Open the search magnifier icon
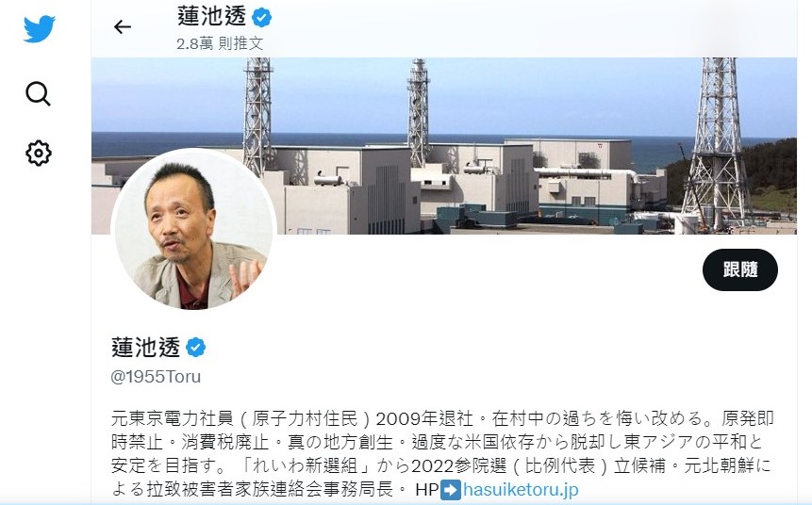Image resolution: width=812 pixels, height=505 pixels. tap(38, 93)
